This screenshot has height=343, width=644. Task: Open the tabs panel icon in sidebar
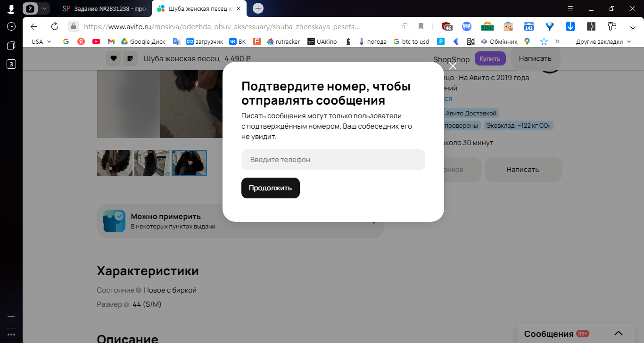tap(11, 45)
